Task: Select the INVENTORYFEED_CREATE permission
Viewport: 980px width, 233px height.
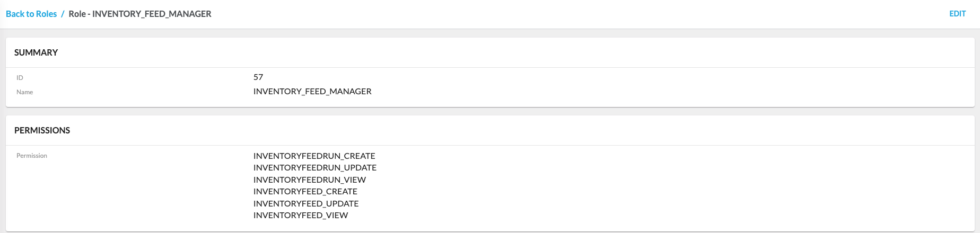Action: (x=305, y=192)
